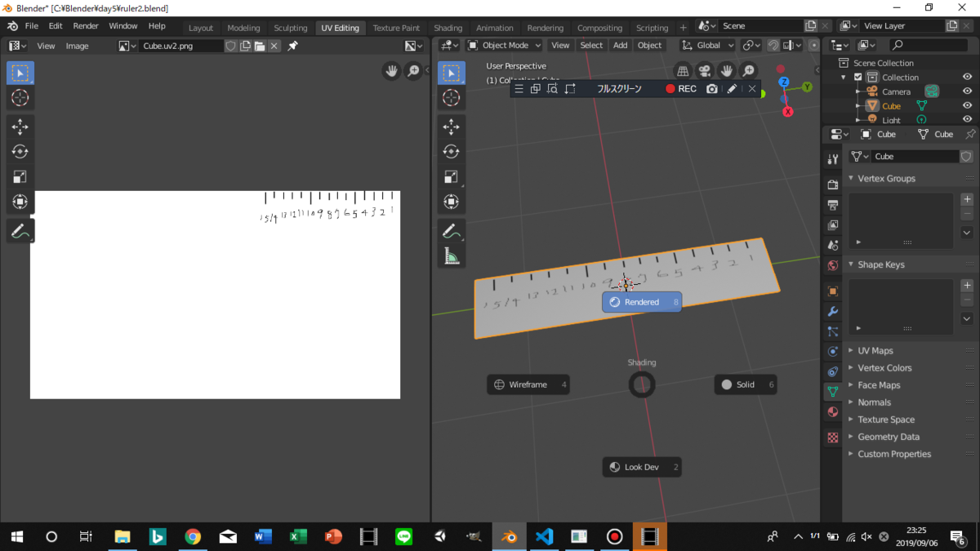
Task: Open the Active Tool settings tab
Action: pos(832,159)
